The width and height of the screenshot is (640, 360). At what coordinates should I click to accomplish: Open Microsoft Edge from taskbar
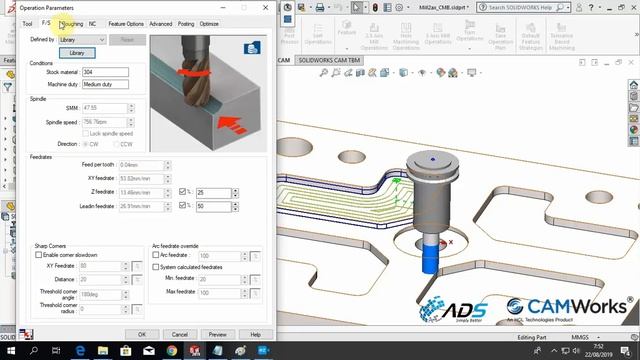[80, 351]
